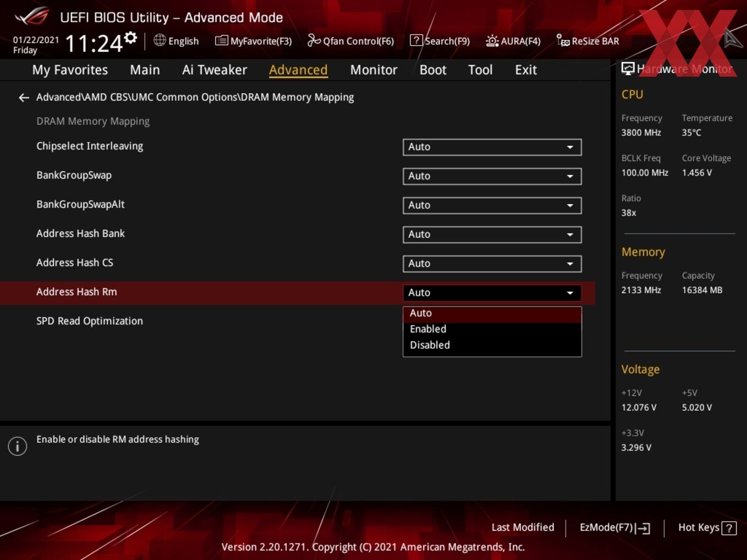The image size is (747, 560).
Task: Open Address Hash Bank dropdown
Action: (x=492, y=234)
